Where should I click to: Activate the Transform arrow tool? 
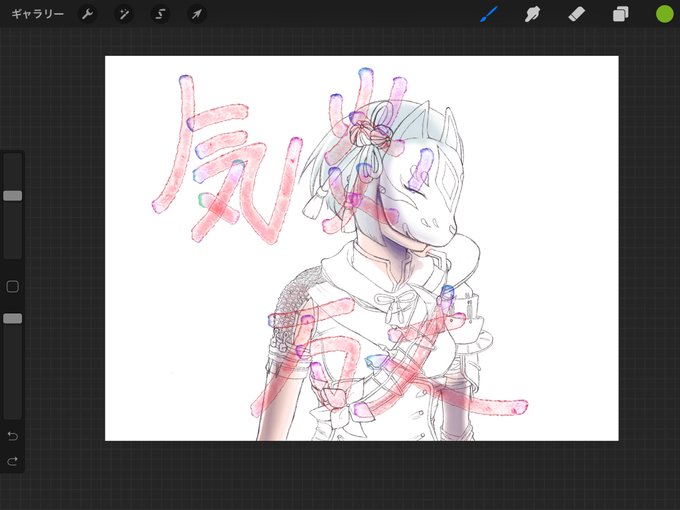point(197,14)
